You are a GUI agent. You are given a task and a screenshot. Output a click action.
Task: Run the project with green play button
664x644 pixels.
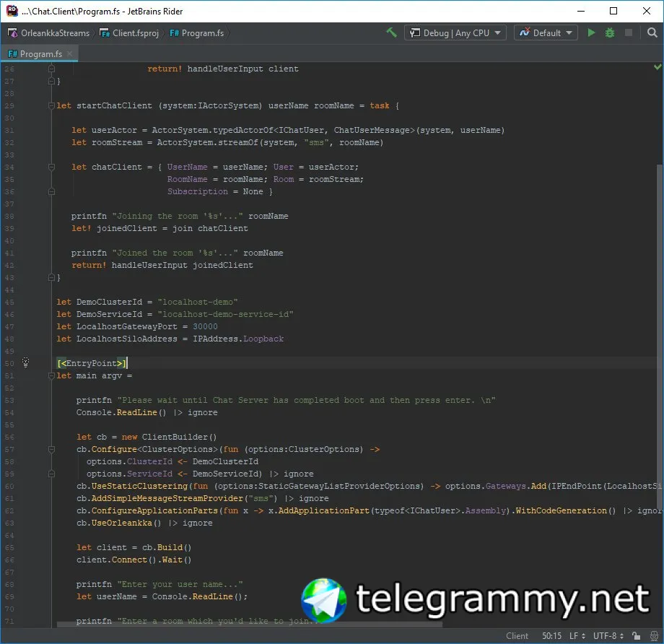[591, 32]
